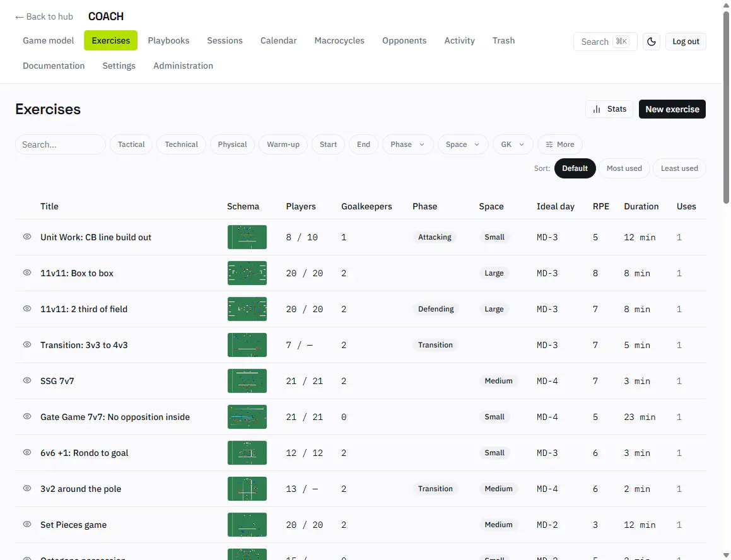The height and width of the screenshot is (560, 731).
Task: Click the eye icon for Unit Work: CB line build out
Action: point(27,237)
